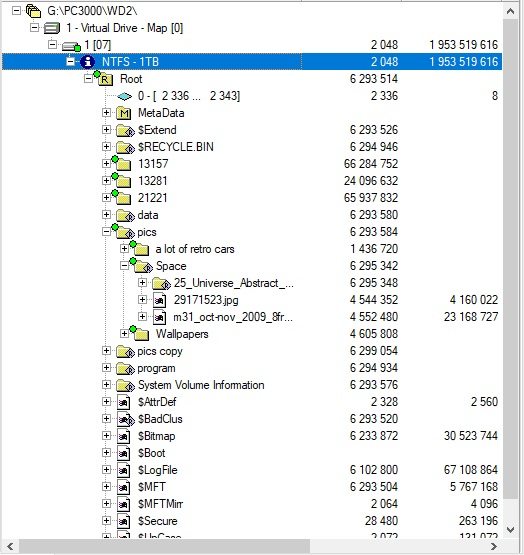Screen dimensions: 524x555
Task: Collapse the NTFS - 1TB partition node
Action: (70, 62)
